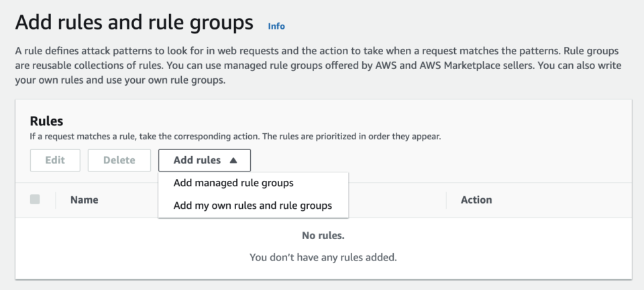
Task: Click the rules prioritization subtitle text
Action: (x=235, y=137)
